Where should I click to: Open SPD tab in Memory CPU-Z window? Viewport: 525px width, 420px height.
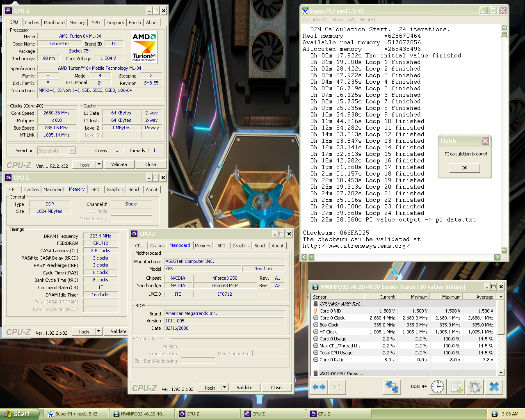click(x=96, y=189)
